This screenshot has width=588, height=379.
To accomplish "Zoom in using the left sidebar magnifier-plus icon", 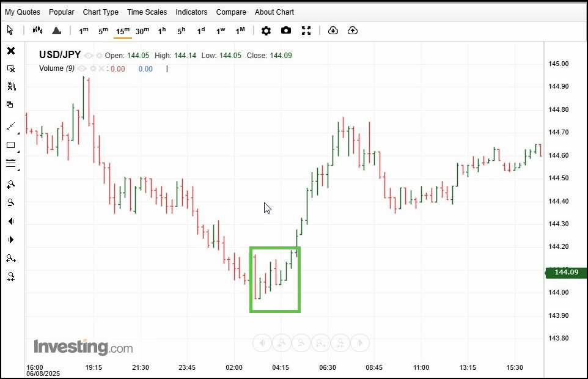I will click(x=10, y=185).
